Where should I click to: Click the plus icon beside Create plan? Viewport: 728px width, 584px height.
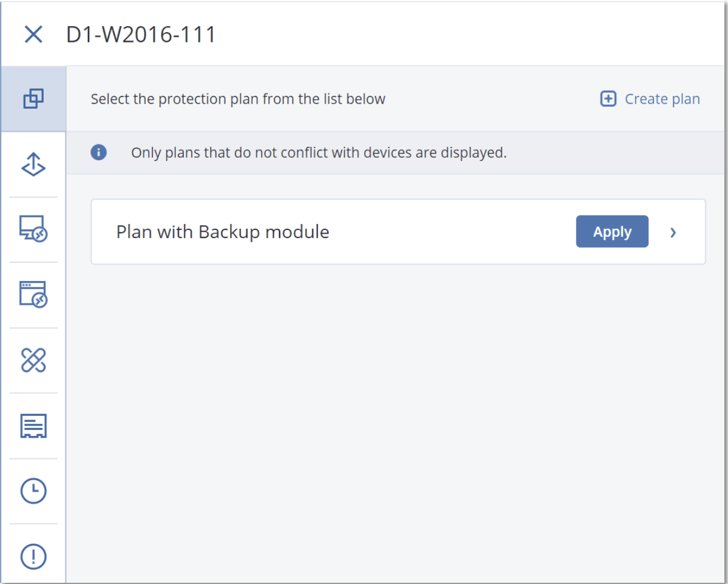pyautogui.click(x=607, y=98)
